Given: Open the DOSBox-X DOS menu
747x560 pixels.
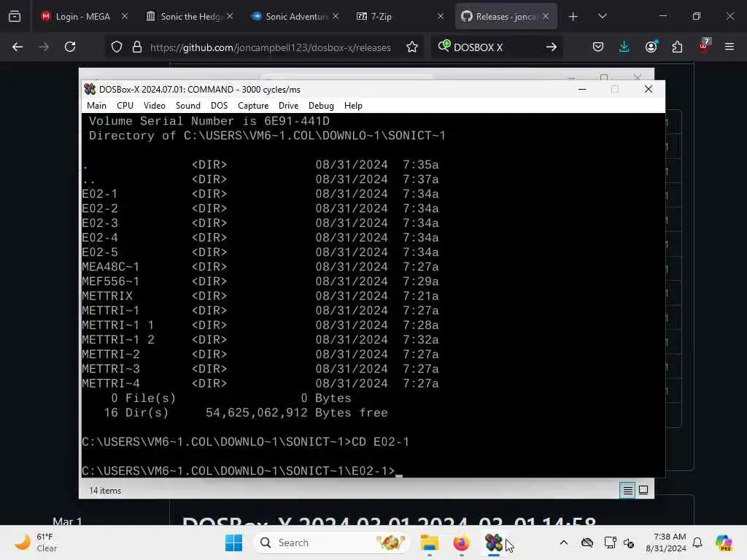Looking at the screenshot, I should tap(219, 106).
